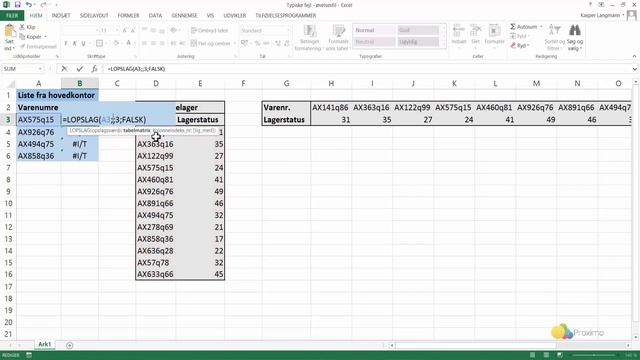Click the Lagerstatus label in cell G3
Image resolution: width=640 pixels, height=360 pixels.
(x=284, y=120)
